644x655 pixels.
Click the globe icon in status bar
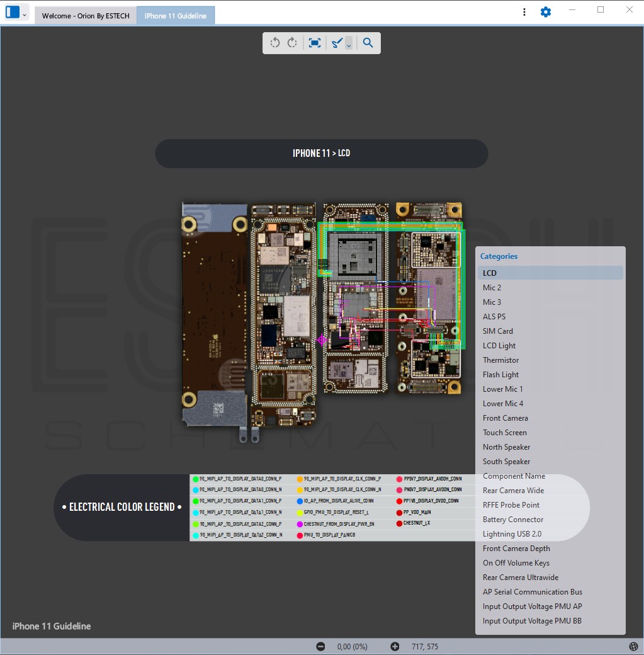633,647
